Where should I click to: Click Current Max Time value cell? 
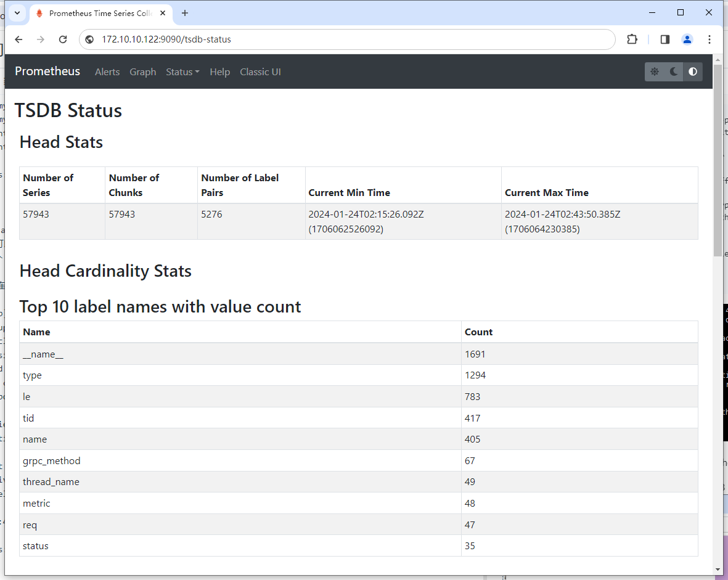599,221
